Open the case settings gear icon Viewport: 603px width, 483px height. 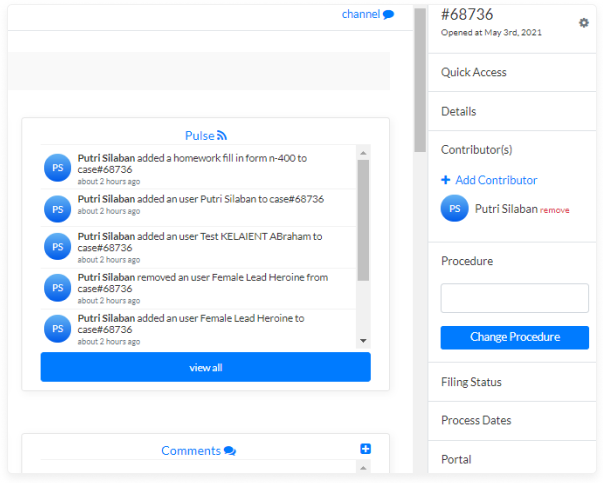(584, 23)
